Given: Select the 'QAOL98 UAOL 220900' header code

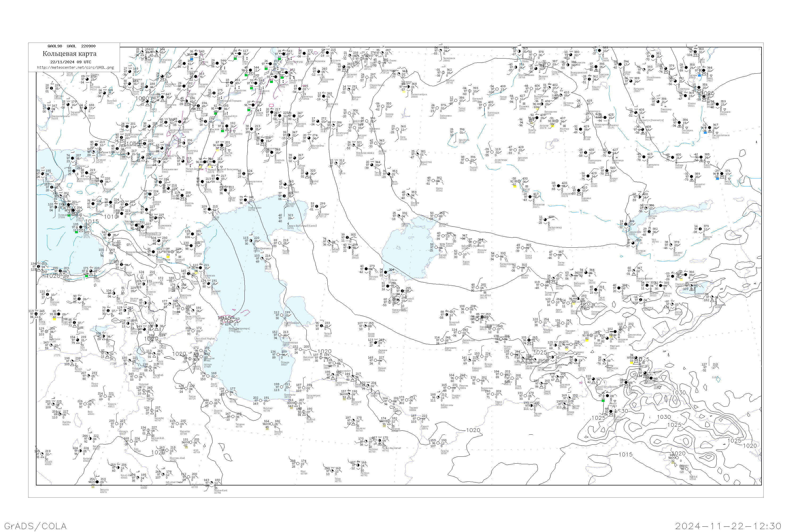Looking at the screenshot, I should pos(72,46).
